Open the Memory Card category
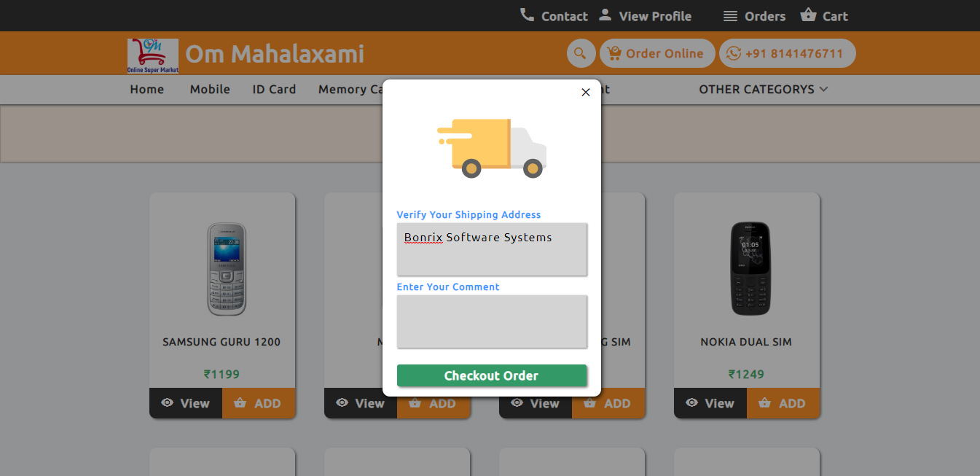This screenshot has height=476, width=980. [351, 90]
